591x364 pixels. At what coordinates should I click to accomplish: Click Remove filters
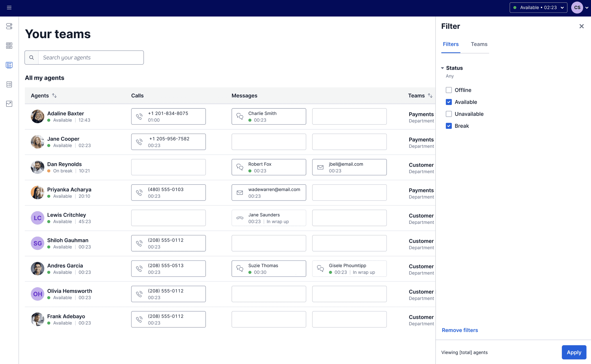point(460,330)
